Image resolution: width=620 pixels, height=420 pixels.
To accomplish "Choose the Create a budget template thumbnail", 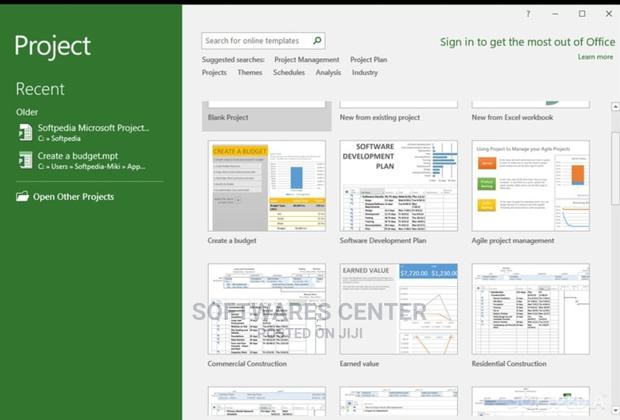I will (x=267, y=186).
